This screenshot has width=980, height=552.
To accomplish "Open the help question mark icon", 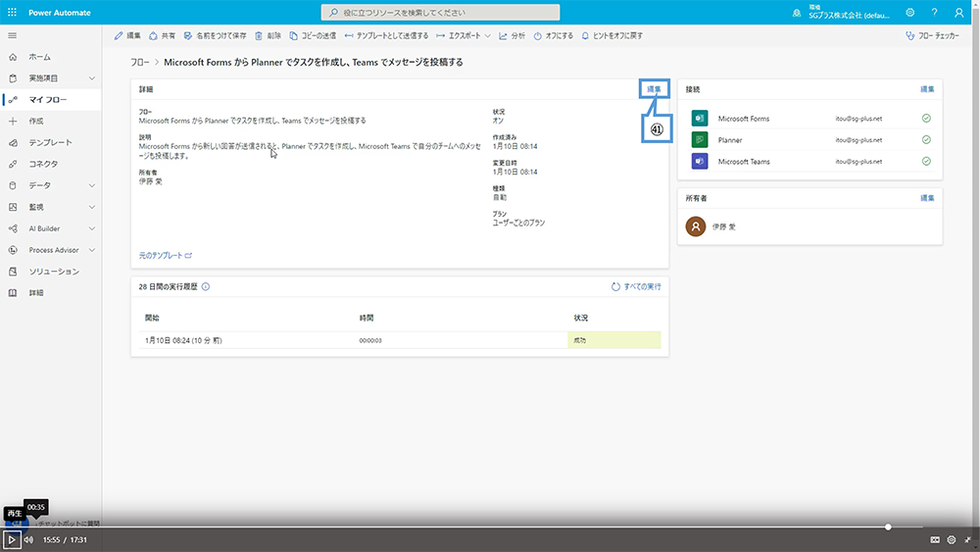I will (934, 13).
